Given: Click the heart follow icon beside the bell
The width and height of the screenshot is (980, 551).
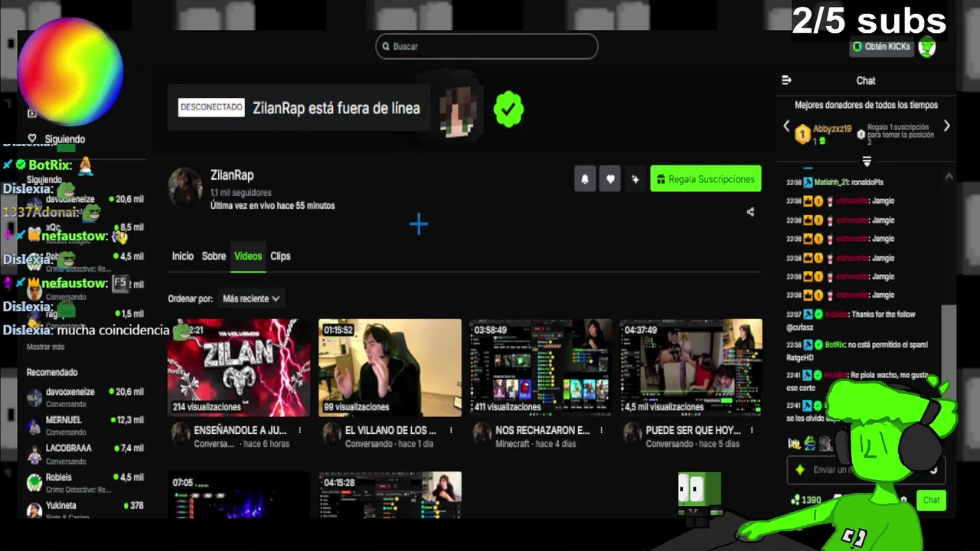Looking at the screenshot, I should point(610,179).
